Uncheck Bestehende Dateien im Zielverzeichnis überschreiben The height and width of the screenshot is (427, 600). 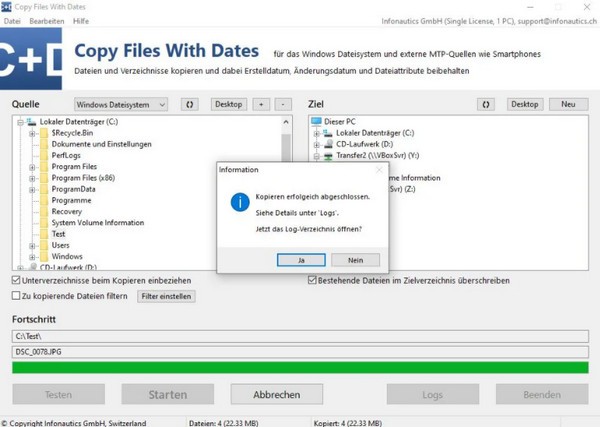[x=313, y=281]
